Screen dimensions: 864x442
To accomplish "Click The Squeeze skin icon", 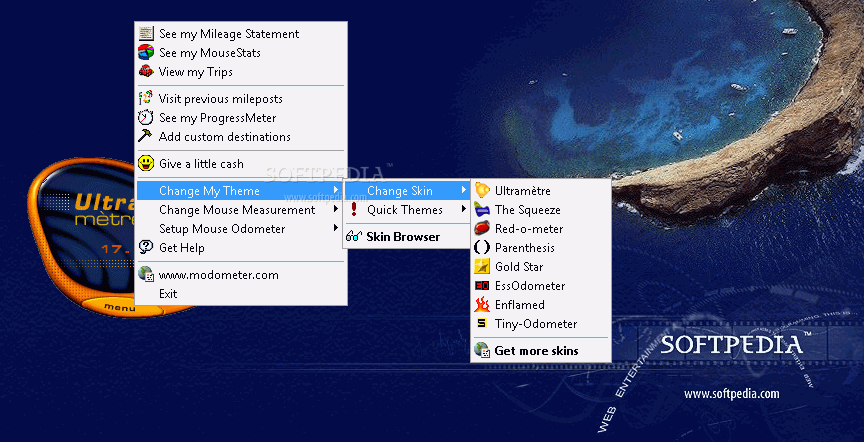I will (482, 209).
